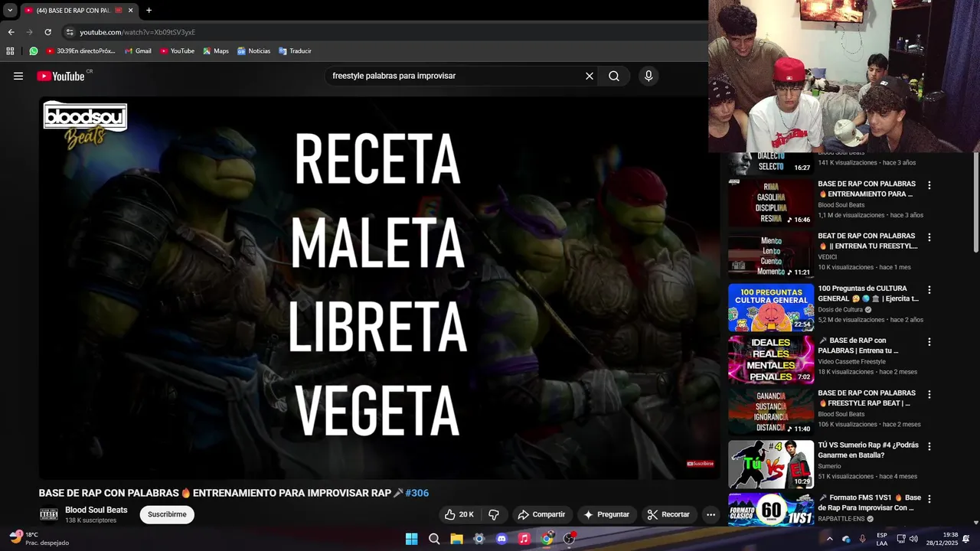Image resolution: width=980 pixels, height=551 pixels.
Task: Open options for Formato FMS 1VS1 video
Action: (x=929, y=499)
